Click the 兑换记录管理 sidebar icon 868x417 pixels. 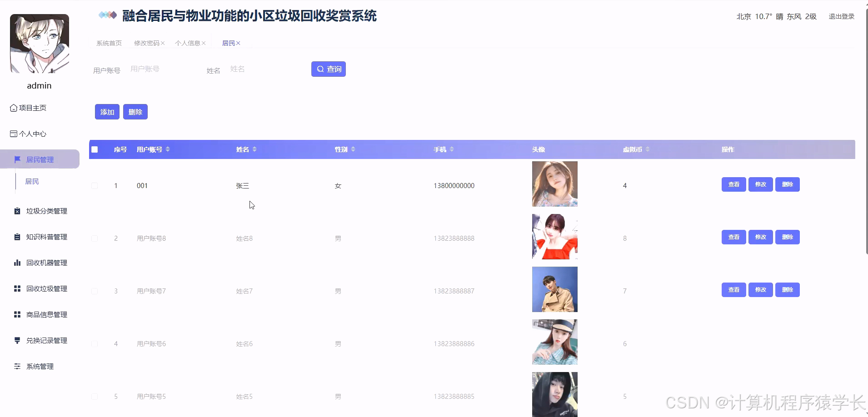(x=17, y=340)
